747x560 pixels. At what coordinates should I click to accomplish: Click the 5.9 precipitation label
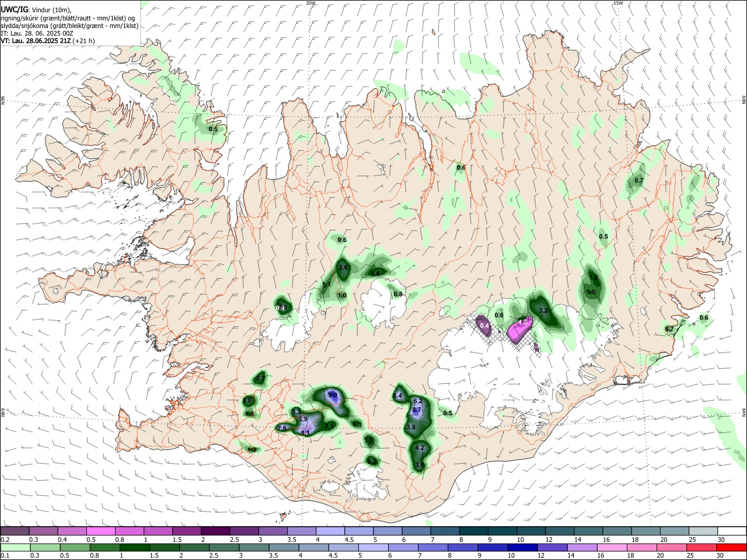[x=303, y=419]
